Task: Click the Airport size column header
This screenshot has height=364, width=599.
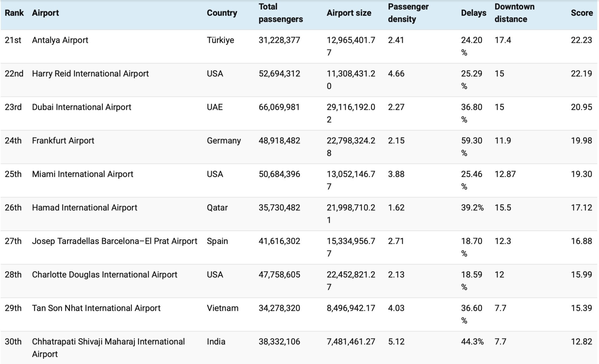Action: (349, 13)
